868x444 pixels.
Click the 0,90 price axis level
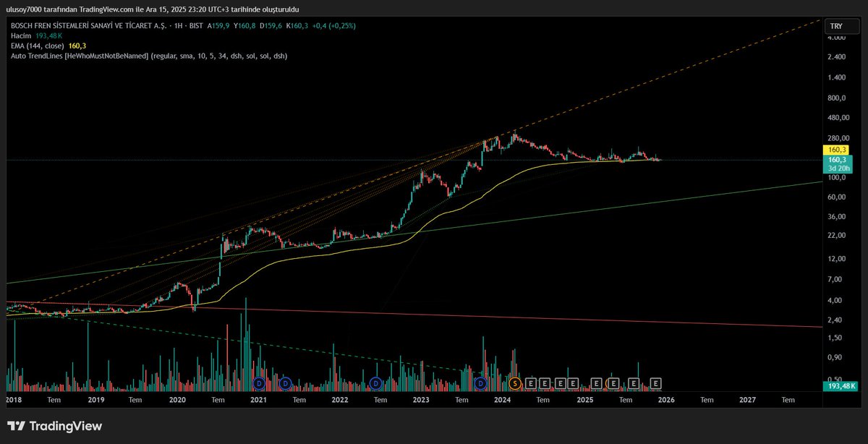click(835, 357)
